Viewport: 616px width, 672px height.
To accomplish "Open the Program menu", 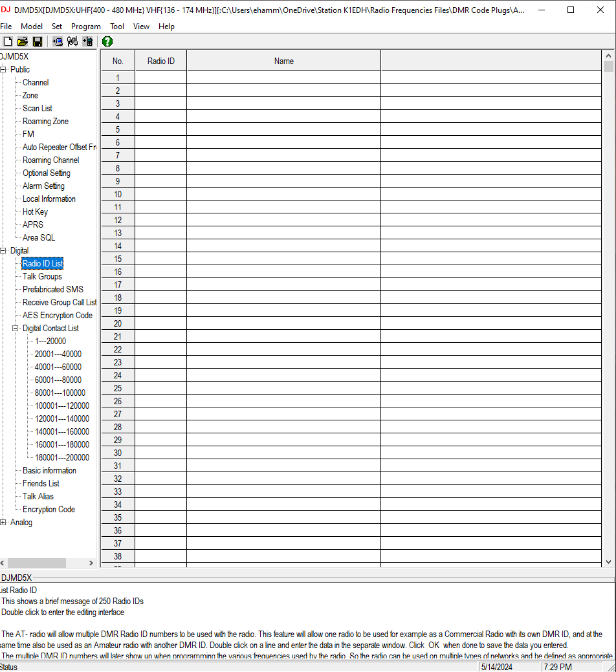I will pos(85,27).
